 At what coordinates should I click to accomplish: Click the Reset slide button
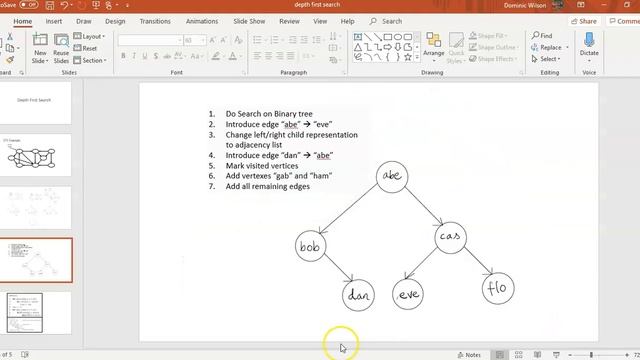pyautogui.click(x=86, y=48)
